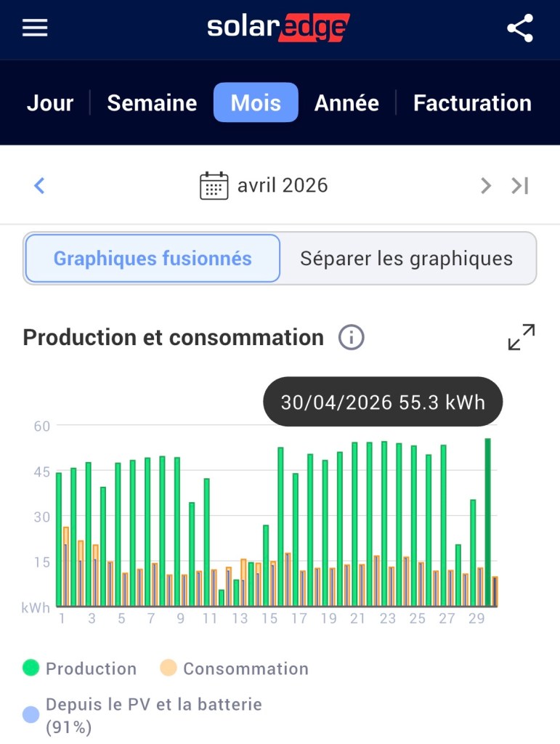This screenshot has height=744, width=560.
Task: Toggle the Production legend series
Action: click(80, 668)
